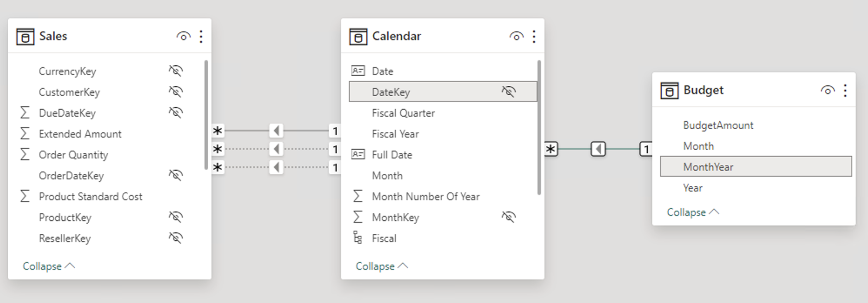Select the Fiscal Quarter field in Calendar
This screenshot has width=868, height=303.
[443, 113]
